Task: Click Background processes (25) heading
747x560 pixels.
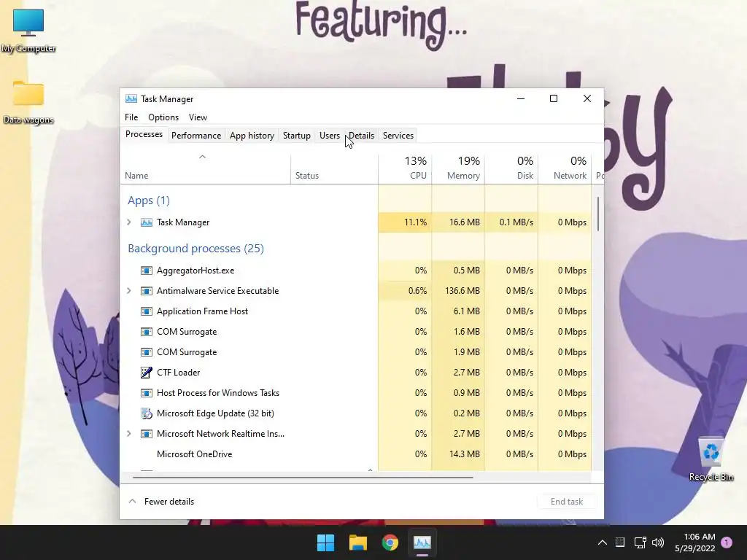Action: [196, 249]
